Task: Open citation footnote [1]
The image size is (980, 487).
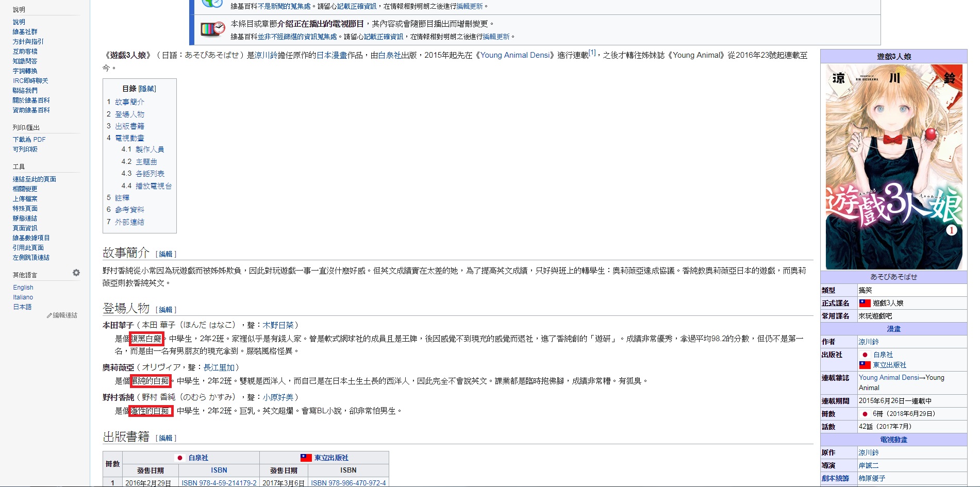Action: 592,53
